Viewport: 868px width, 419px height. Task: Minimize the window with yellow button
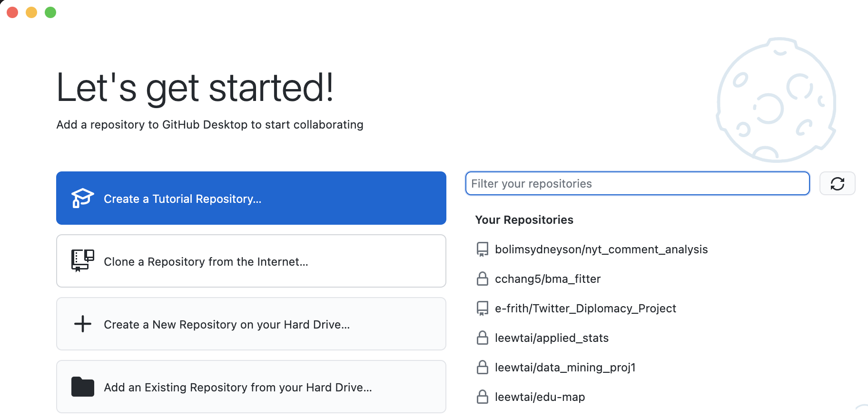pyautogui.click(x=31, y=12)
